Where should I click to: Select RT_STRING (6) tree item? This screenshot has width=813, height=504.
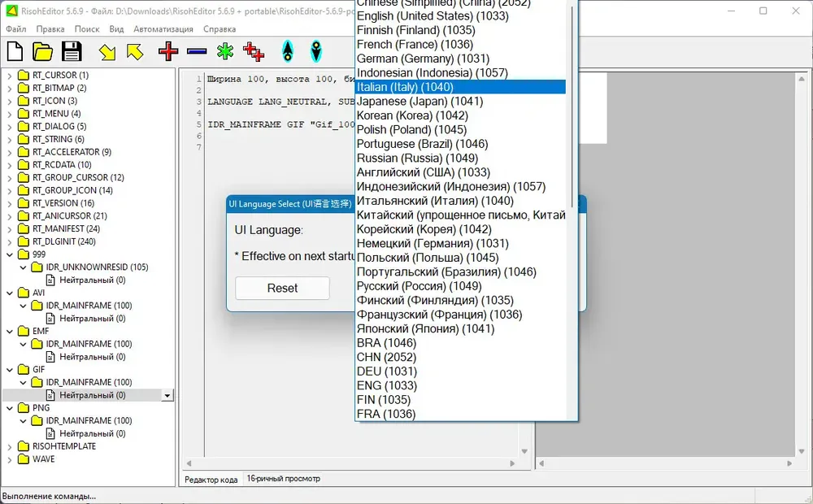click(x=58, y=139)
